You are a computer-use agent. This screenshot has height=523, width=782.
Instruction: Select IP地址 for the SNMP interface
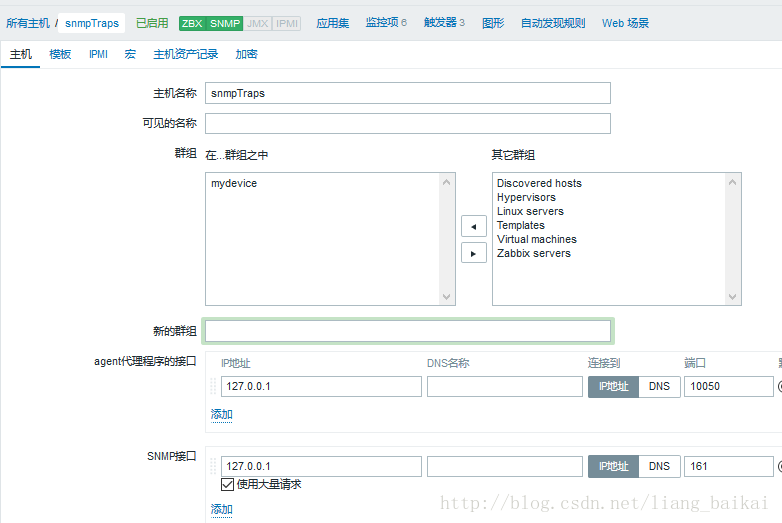(x=613, y=466)
